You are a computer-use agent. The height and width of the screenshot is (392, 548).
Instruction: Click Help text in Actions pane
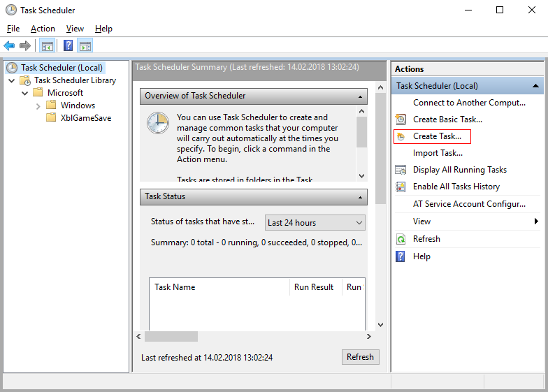click(x=421, y=256)
